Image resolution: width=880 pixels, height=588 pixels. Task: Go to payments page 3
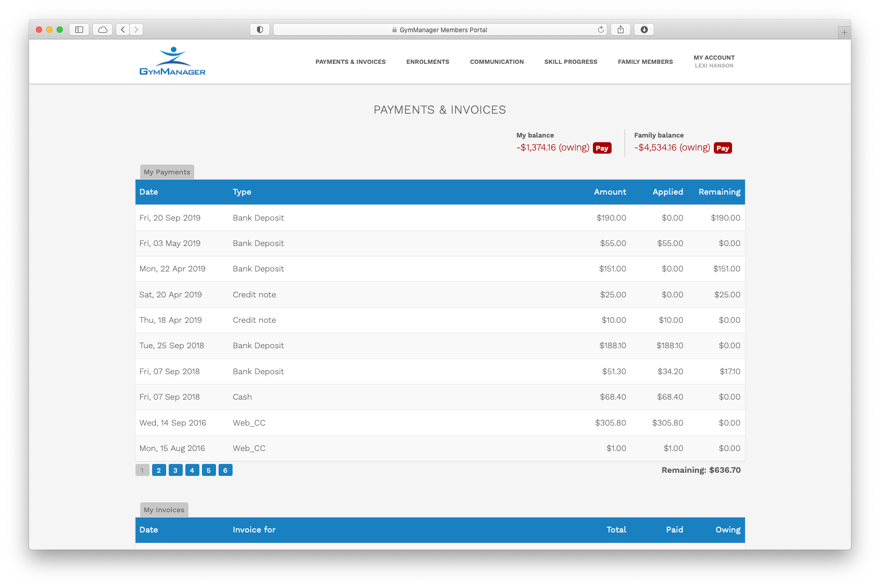pos(175,470)
